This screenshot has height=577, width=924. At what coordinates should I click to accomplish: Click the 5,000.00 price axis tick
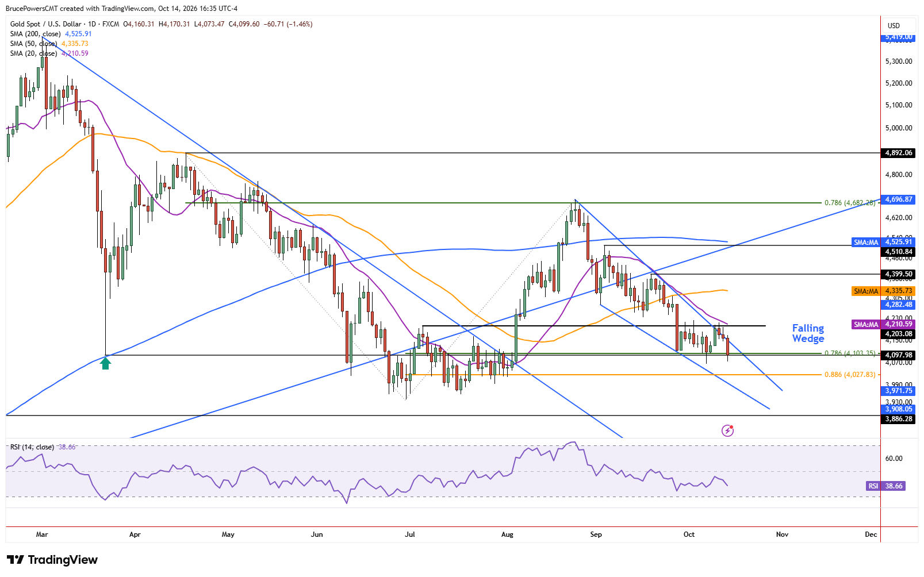(x=899, y=128)
